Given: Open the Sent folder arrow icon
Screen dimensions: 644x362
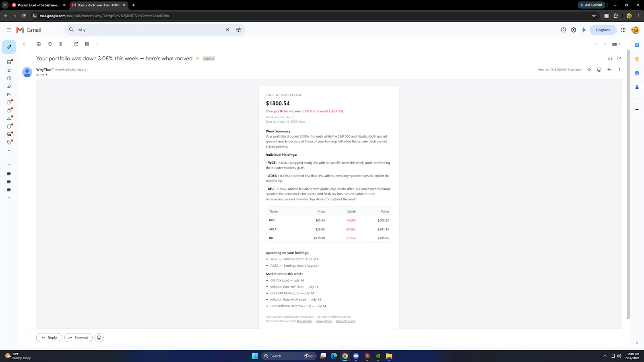Looking at the screenshot, I should tap(9, 94).
